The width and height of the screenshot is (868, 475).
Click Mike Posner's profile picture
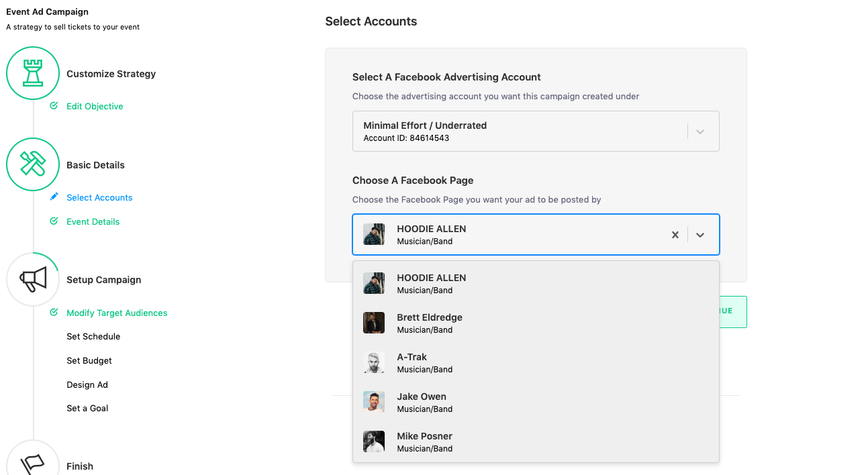[x=374, y=441]
